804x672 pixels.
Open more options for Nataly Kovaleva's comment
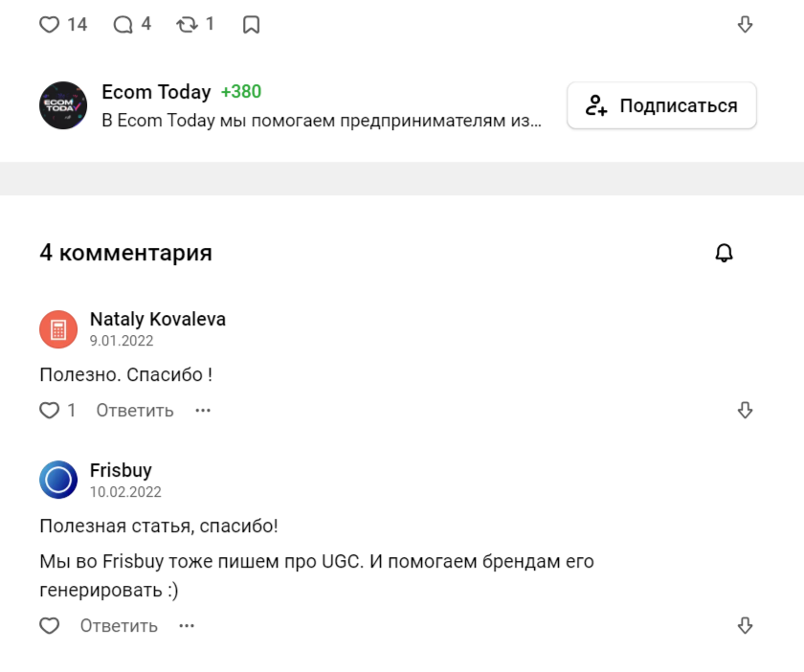pos(203,411)
